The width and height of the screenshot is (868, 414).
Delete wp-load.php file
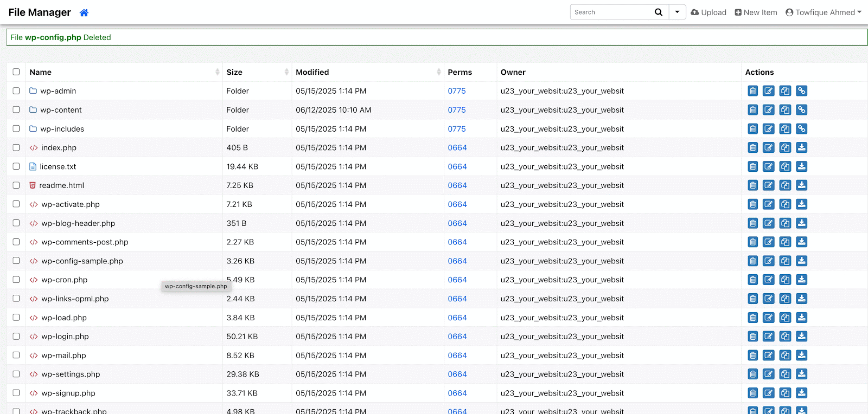coord(752,318)
